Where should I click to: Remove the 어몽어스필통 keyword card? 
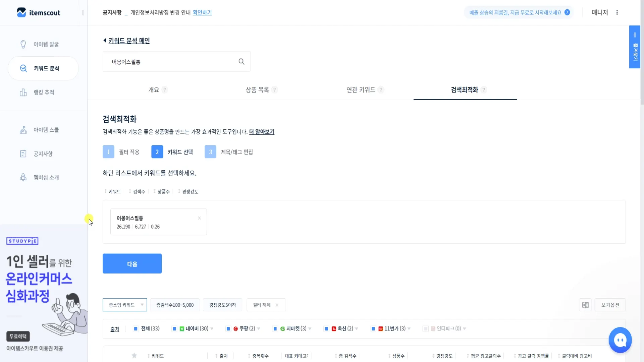pyautogui.click(x=199, y=218)
